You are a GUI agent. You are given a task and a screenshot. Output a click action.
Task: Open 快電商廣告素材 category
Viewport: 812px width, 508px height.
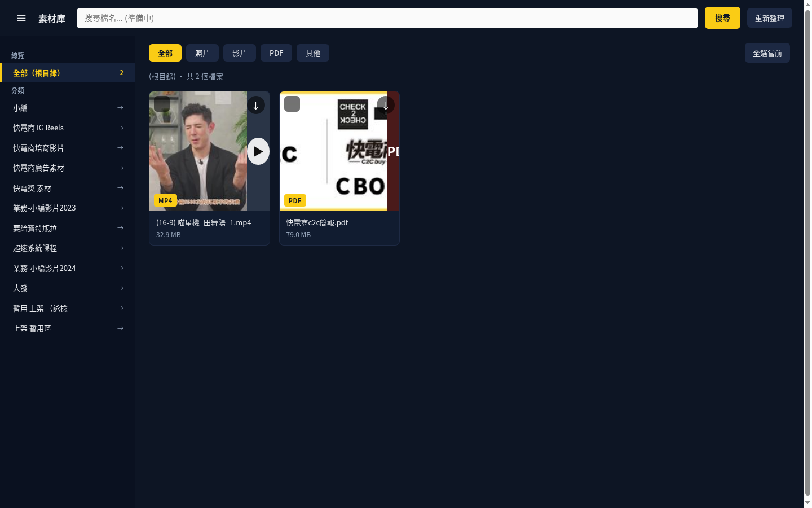point(68,168)
